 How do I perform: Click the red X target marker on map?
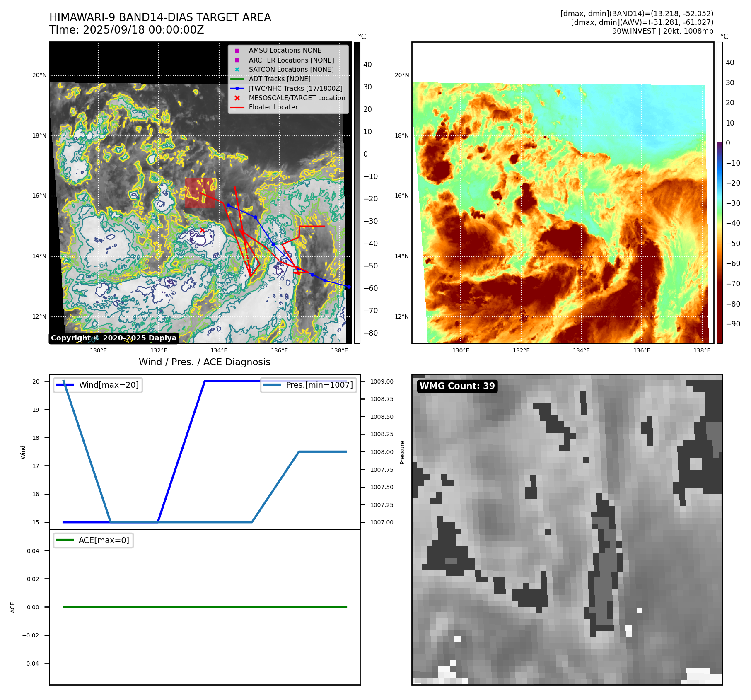(202, 230)
